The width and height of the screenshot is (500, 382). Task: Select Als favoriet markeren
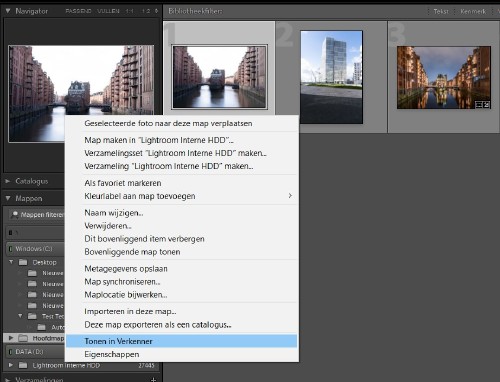pos(182,183)
